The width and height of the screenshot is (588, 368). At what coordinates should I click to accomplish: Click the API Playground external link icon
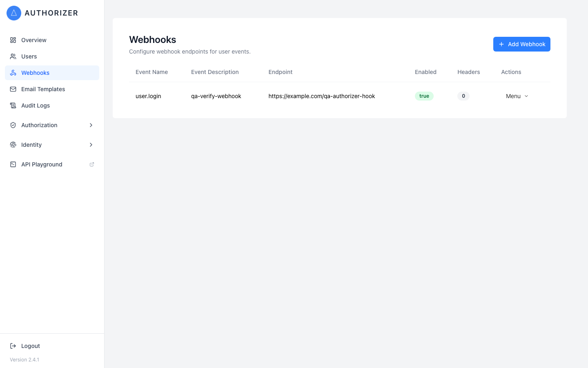pyautogui.click(x=92, y=164)
